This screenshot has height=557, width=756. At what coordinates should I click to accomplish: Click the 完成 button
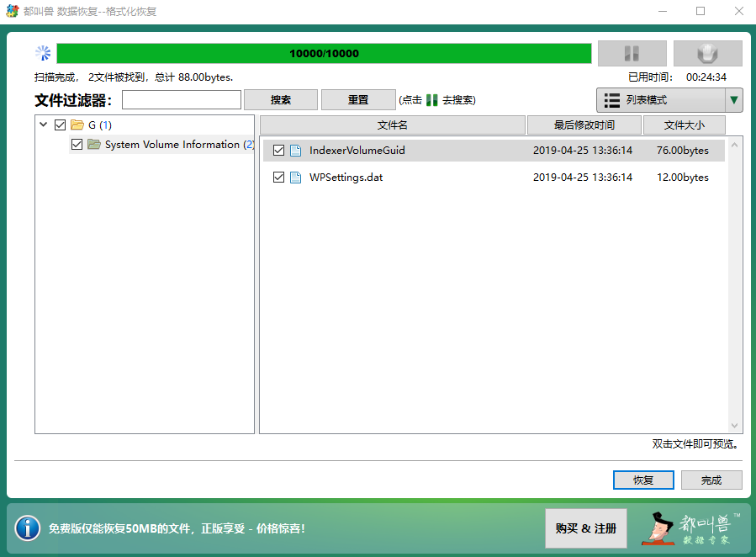[711, 480]
